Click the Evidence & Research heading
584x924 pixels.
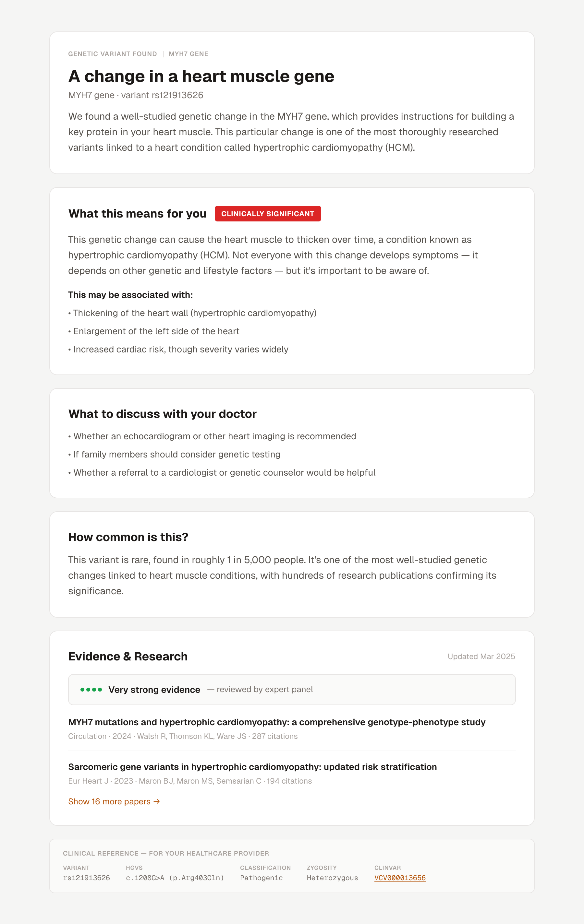[128, 657]
